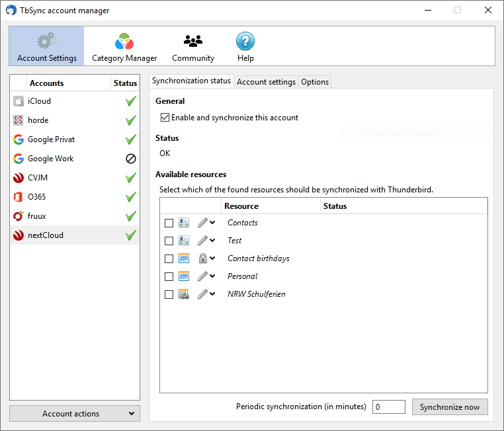Open the Community section icon

(x=193, y=42)
